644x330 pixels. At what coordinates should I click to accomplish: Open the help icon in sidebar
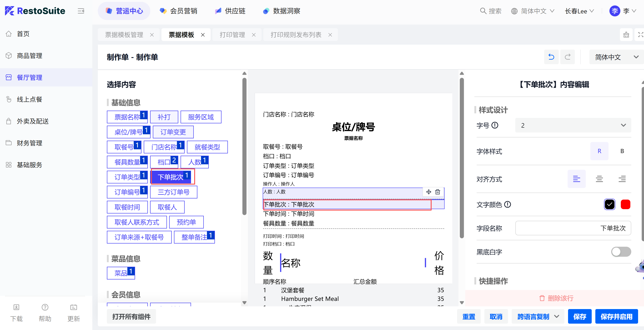point(45,307)
